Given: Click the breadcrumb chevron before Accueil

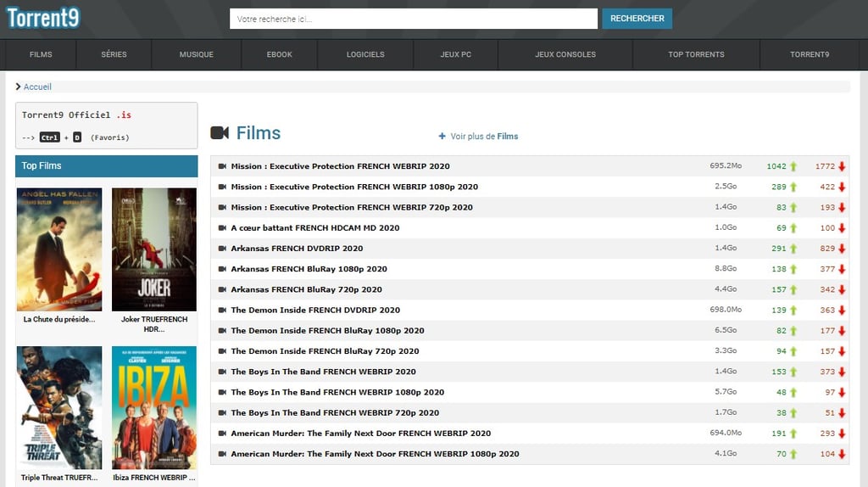Looking at the screenshot, I should click(x=19, y=87).
